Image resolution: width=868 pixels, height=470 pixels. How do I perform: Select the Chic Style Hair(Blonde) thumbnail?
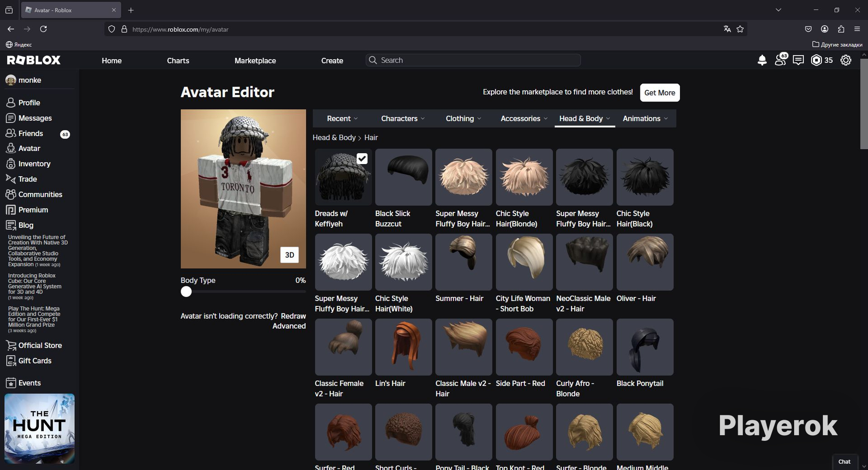coord(524,177)
